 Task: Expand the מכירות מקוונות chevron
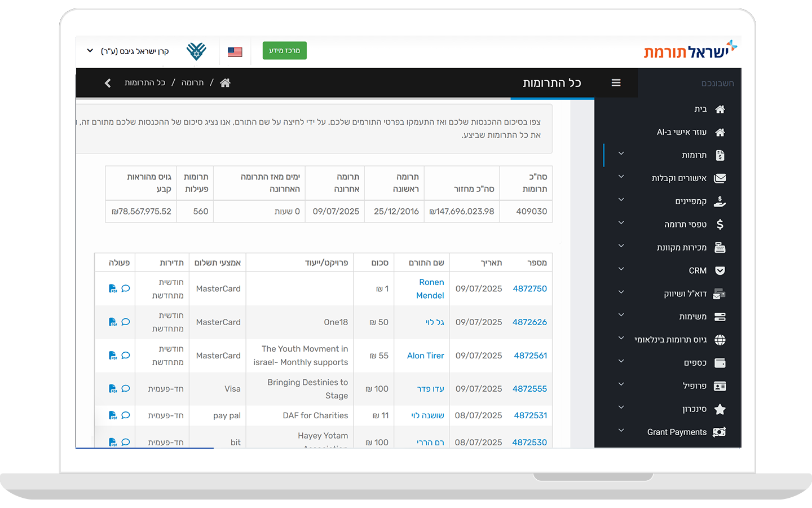(621, 246)
